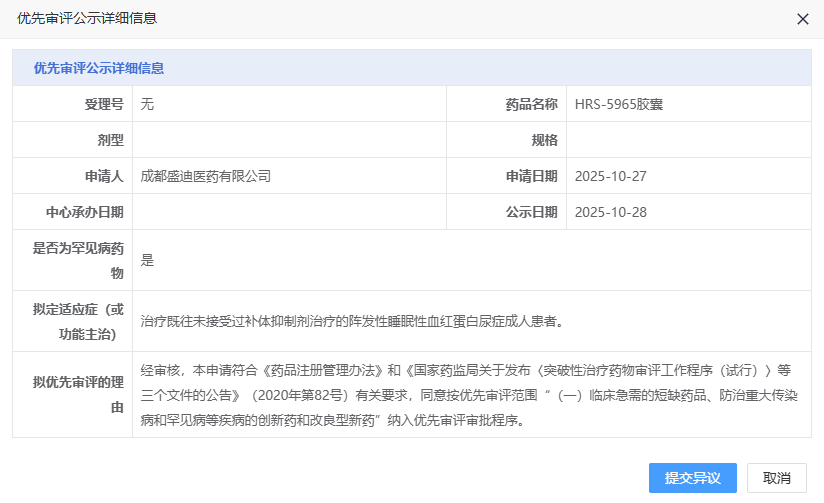Click the dialog title at the top

[87, 18]
